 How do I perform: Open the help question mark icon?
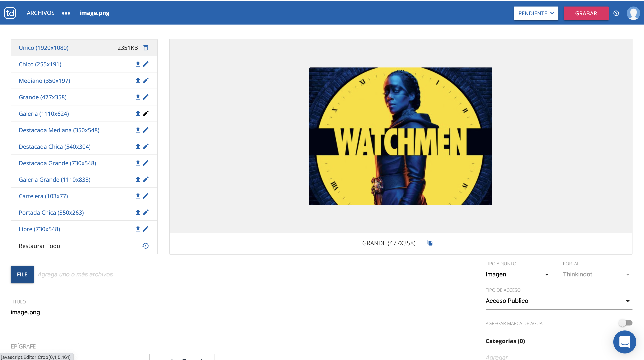pyautogui.click(x=616, y=13)
